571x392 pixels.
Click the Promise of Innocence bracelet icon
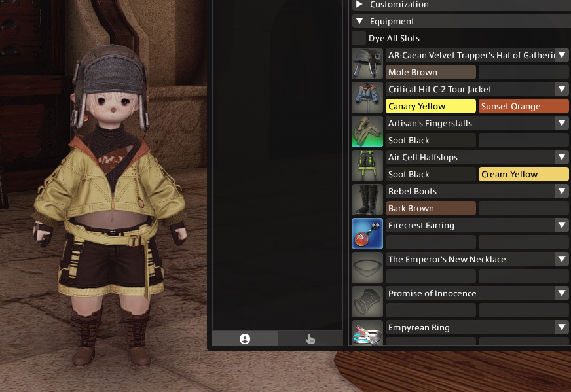tap(367, 302)
